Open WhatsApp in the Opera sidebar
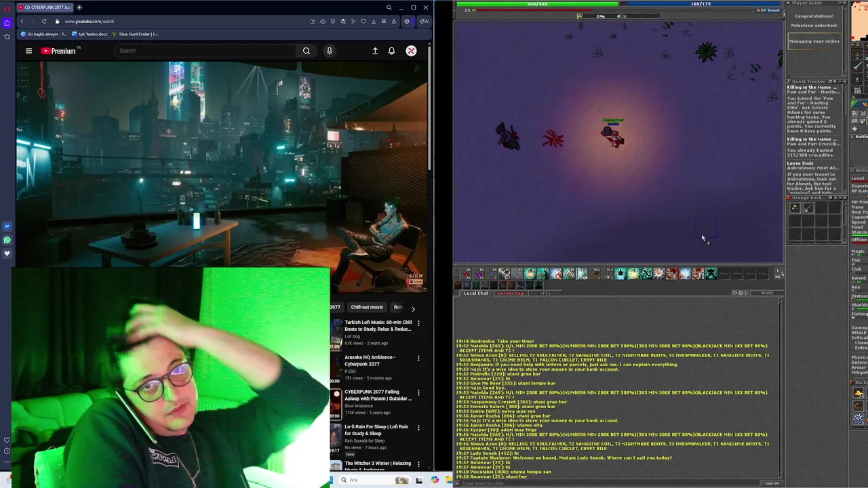868x488 pixels. 7,240
